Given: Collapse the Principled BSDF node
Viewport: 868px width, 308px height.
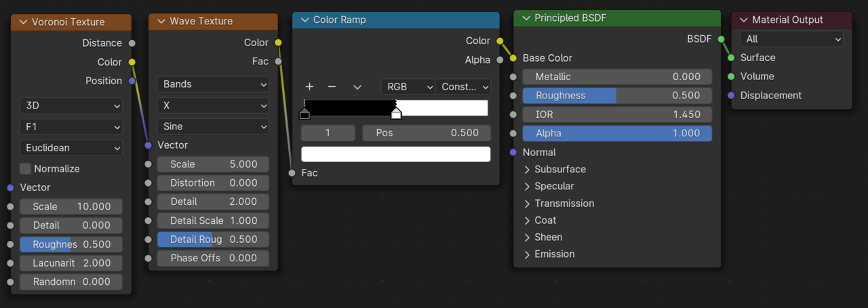Looking at the screenshot, I should 526,18.
